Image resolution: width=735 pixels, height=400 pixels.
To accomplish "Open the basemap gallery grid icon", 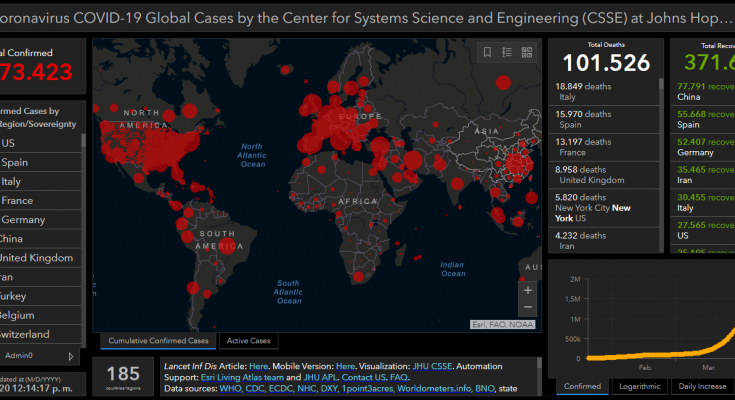I will click(x=527, y=52).
